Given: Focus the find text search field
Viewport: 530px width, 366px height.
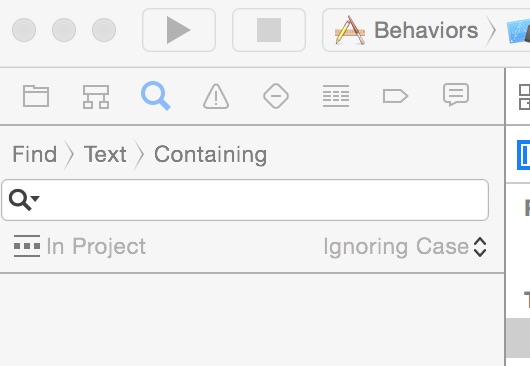Looking at the screenshot, I should (x=245, y=200).
